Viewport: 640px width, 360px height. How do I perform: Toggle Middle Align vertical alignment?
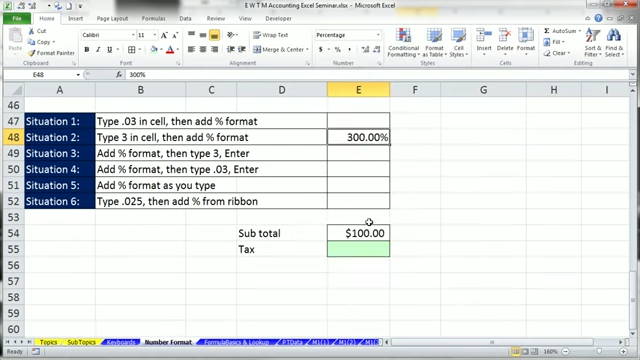pyautogui.click(x=202, y=35)
